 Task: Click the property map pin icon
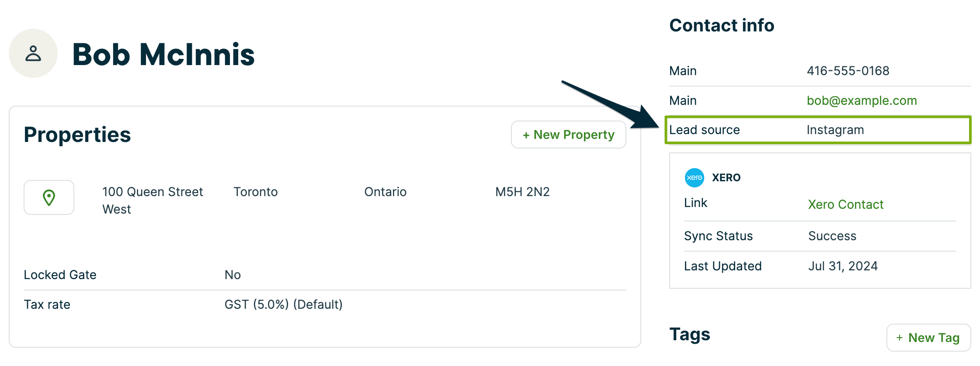tap(49, 197)
